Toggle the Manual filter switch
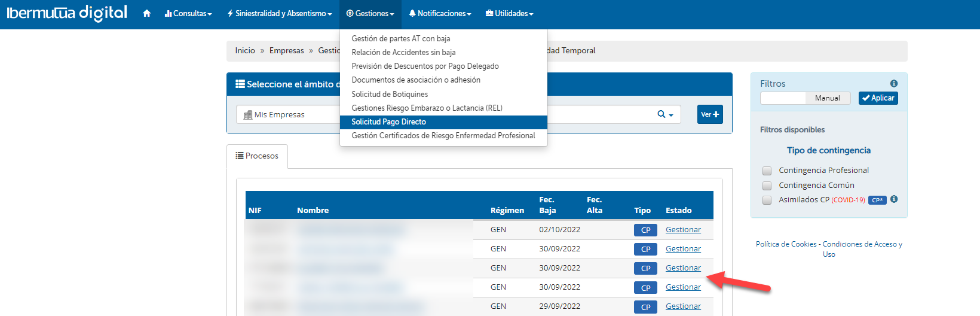Viewport: 980px width, 316px height. pyautogui.click(x=805, y=98)
